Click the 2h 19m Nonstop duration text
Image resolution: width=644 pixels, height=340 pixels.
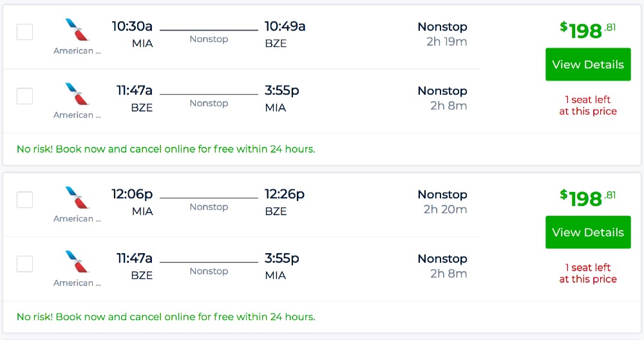[446, 42]
